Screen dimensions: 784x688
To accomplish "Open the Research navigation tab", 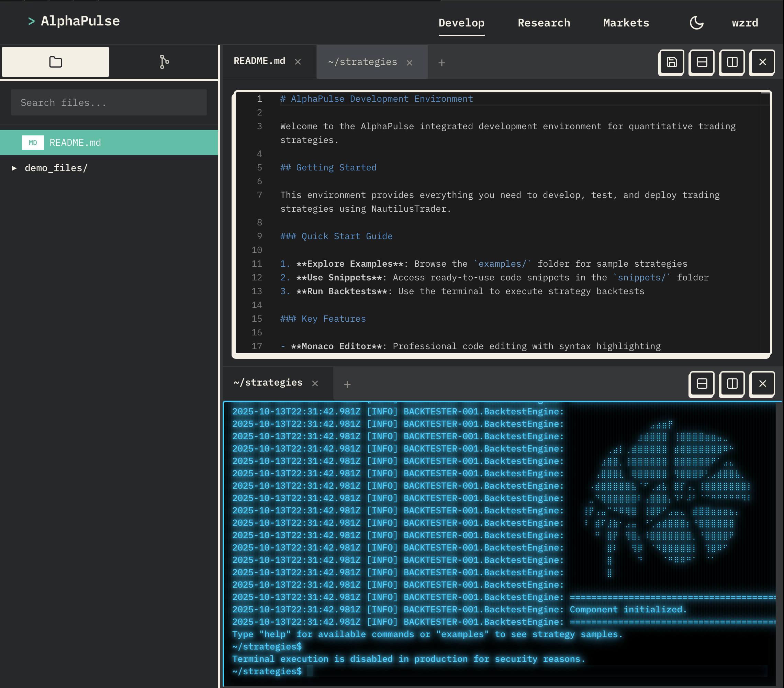I will 544,23.
